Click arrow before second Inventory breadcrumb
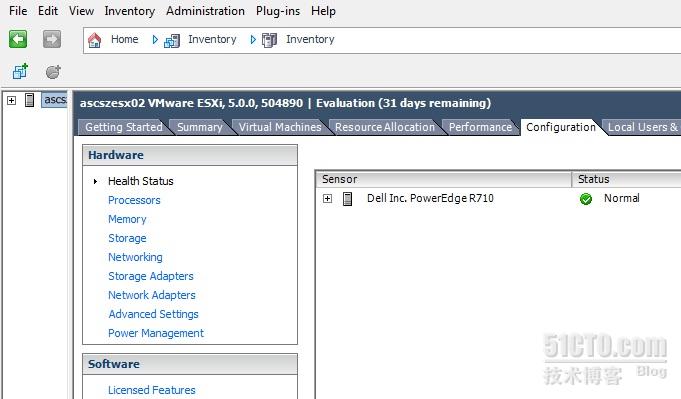Image resolution: width=681 pixels, height=399 pixels. [x=253, y=40]
